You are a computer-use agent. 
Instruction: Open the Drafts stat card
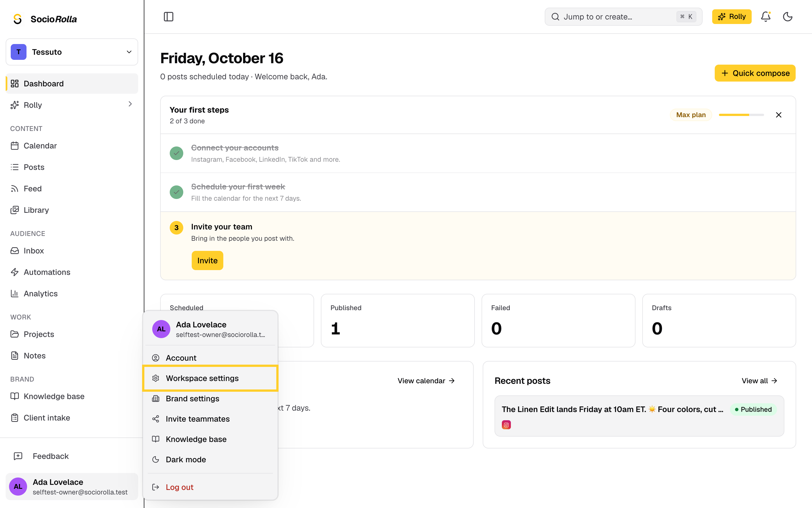[x=719, y=321]
